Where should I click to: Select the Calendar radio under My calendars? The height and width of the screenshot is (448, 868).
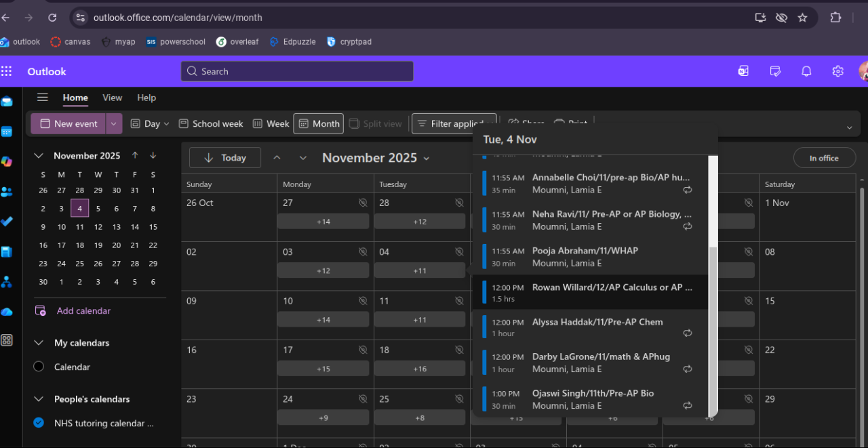pos(39,367)
